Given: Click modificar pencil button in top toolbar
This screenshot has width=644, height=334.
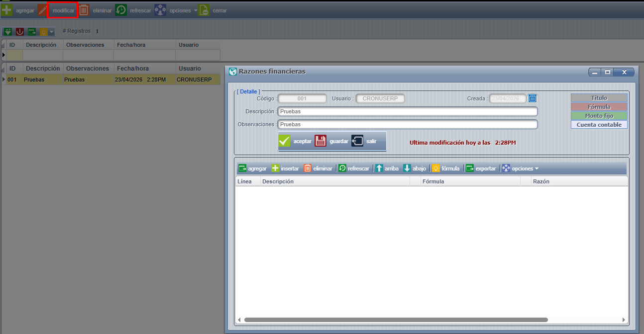Looking at the screenshot, I should pos(57,10).
